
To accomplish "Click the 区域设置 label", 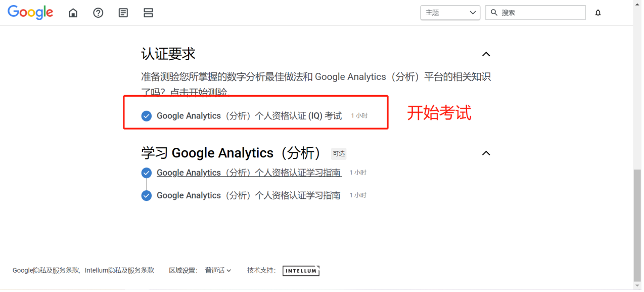I will click(183, 271).
